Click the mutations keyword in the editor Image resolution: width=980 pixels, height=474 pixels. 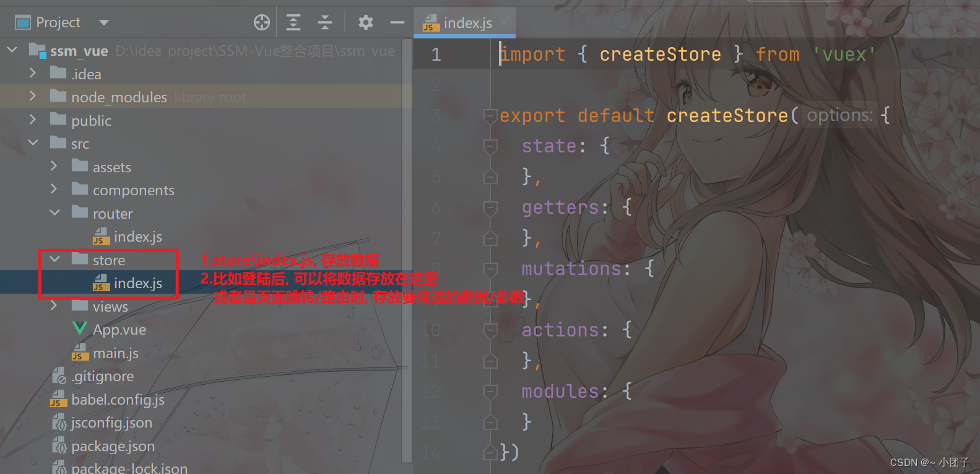coord(571,269)
